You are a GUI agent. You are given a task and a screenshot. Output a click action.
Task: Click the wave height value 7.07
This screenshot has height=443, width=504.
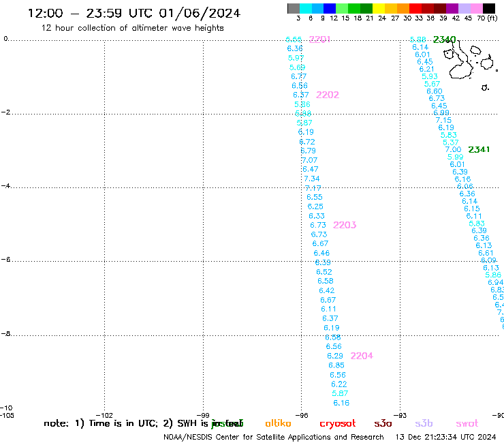(309, 160)
